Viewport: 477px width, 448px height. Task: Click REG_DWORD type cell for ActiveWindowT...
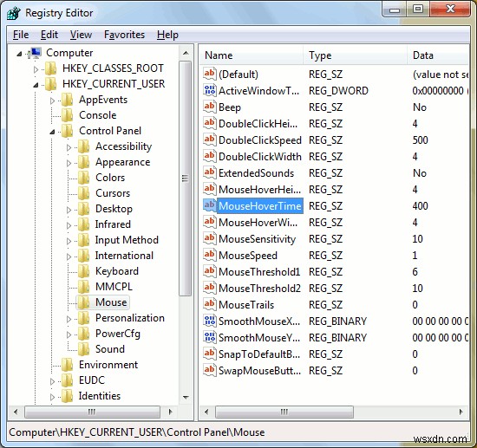[338, 91]
